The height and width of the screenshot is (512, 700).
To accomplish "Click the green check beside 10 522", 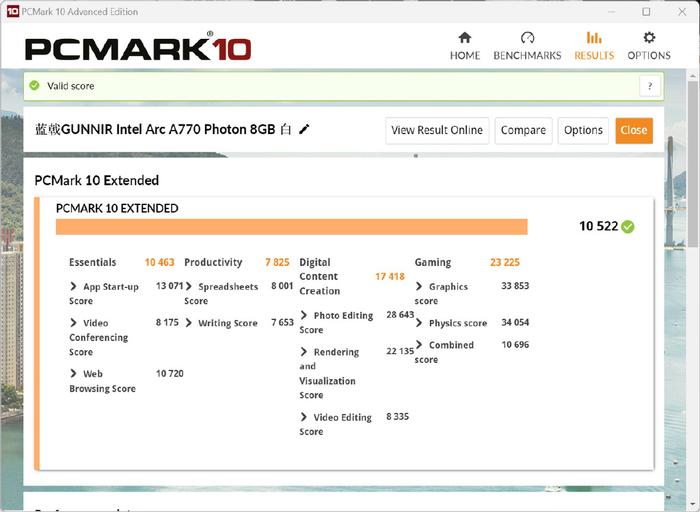I will coord(628,227).
